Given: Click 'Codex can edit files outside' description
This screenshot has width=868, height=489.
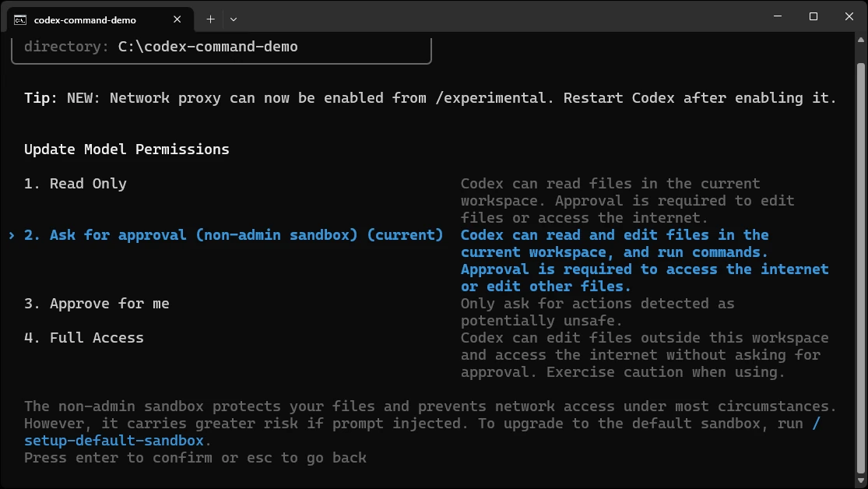Looking at the screenshot, I should coord(645,354).
